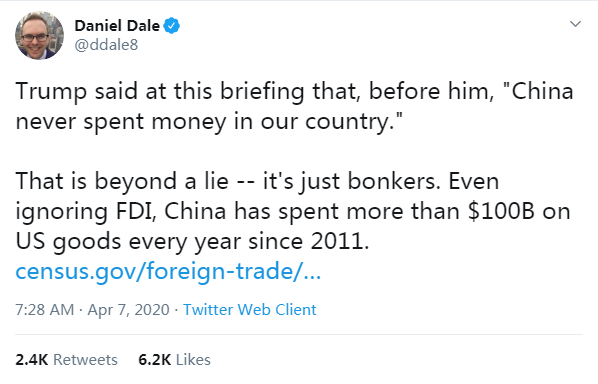Click the tweet's first paragraph about Trump's briefing
This screenshot has width=598, height=384.
coord(294,106)
